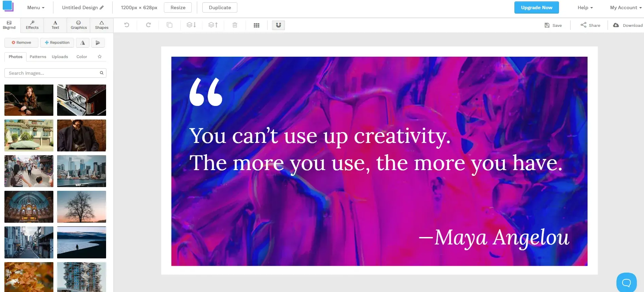Expand My Account dropdown
This screenshot has height=292, width=644.
click(626, 7)
